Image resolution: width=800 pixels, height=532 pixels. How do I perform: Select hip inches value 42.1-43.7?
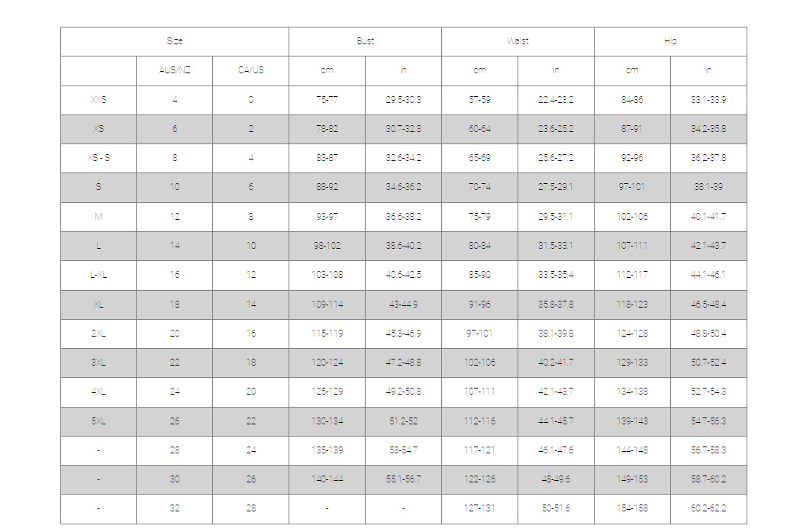708,246
